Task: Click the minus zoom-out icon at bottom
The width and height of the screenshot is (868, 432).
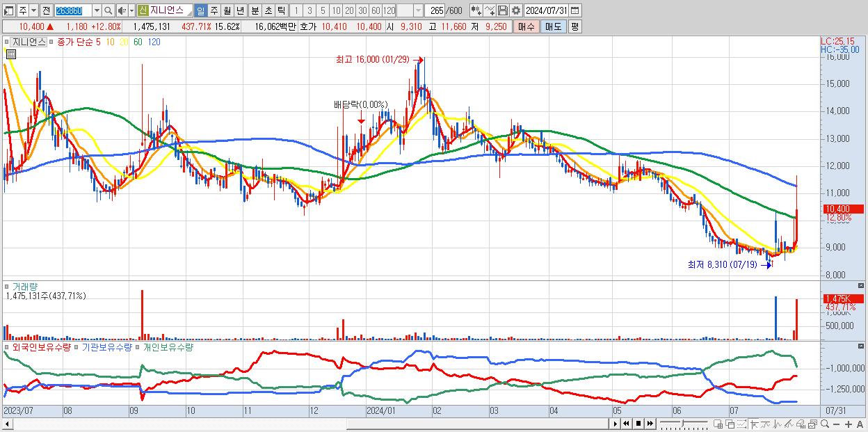Action: pos(836,424)
